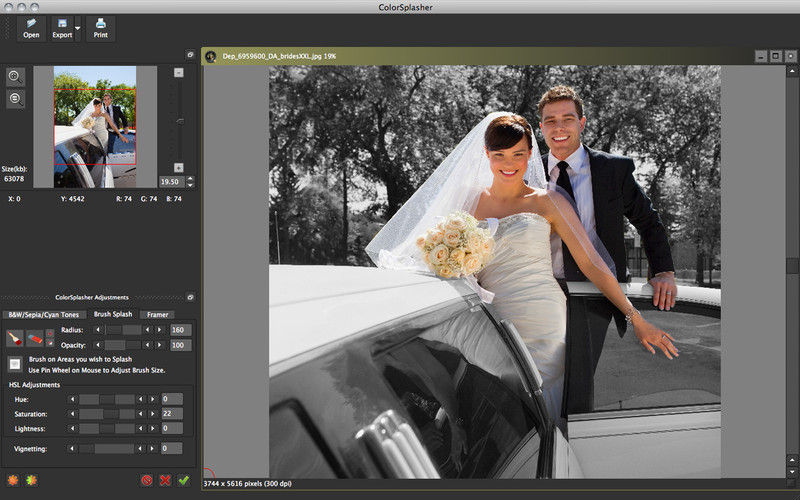Click the Lightness value field
Image resolution: width=800 pixels, height=500 pixels.
[172, 428]
